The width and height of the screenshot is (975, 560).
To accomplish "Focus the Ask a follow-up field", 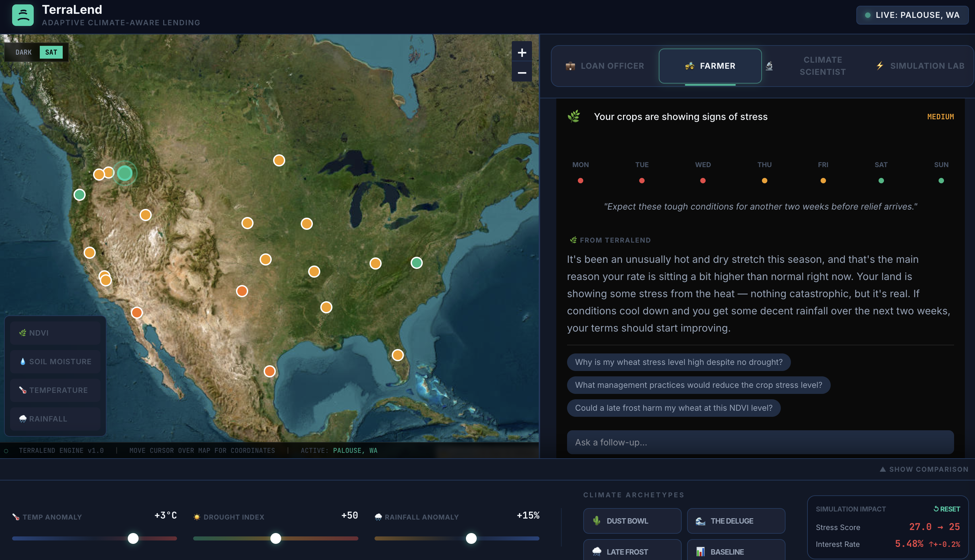I will click(760, 442).
